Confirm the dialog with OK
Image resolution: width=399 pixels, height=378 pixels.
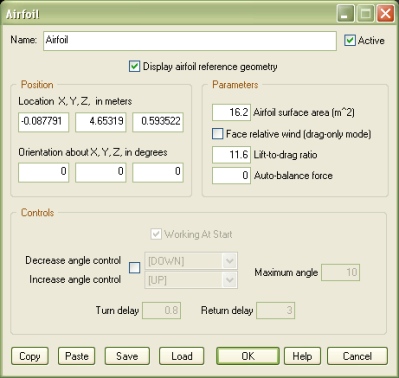248,356
